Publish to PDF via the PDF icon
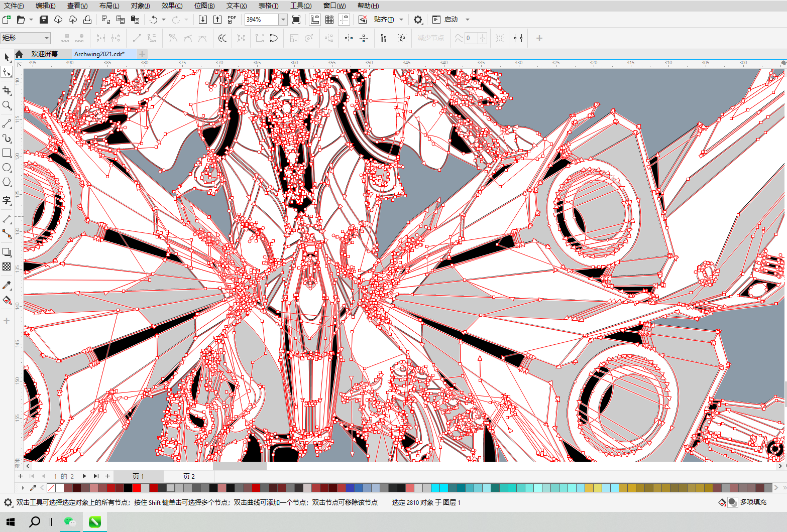 click(x=232, y=20)
